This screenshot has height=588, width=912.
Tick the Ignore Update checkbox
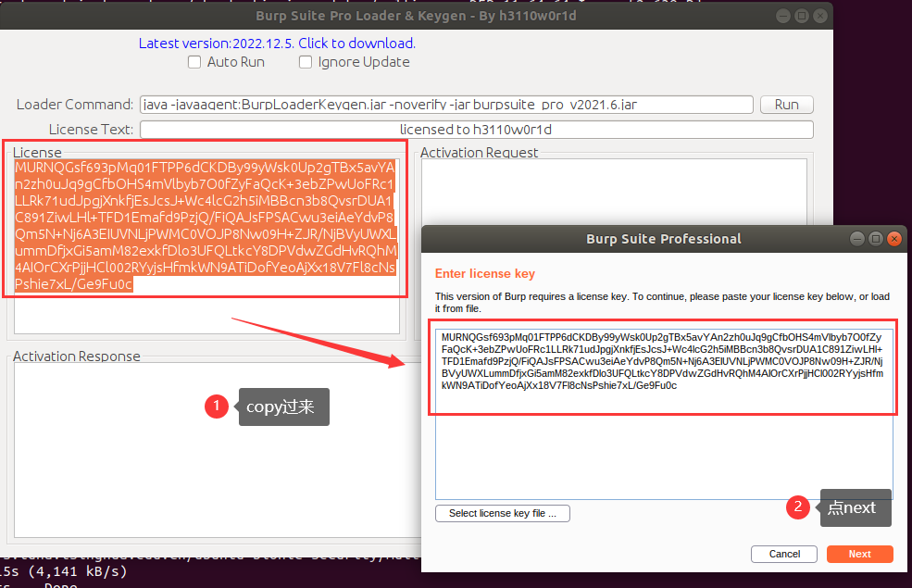(306, 62)
